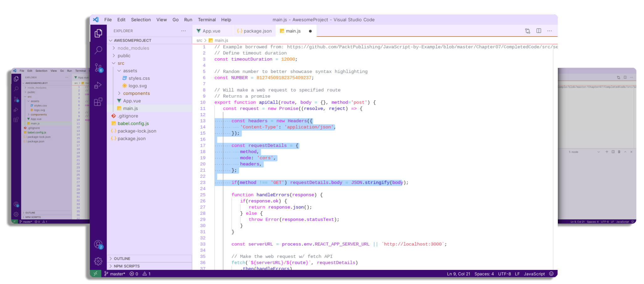Open the Manage gear icon in the front window
644x284 pixels.
tap(98, 261)
